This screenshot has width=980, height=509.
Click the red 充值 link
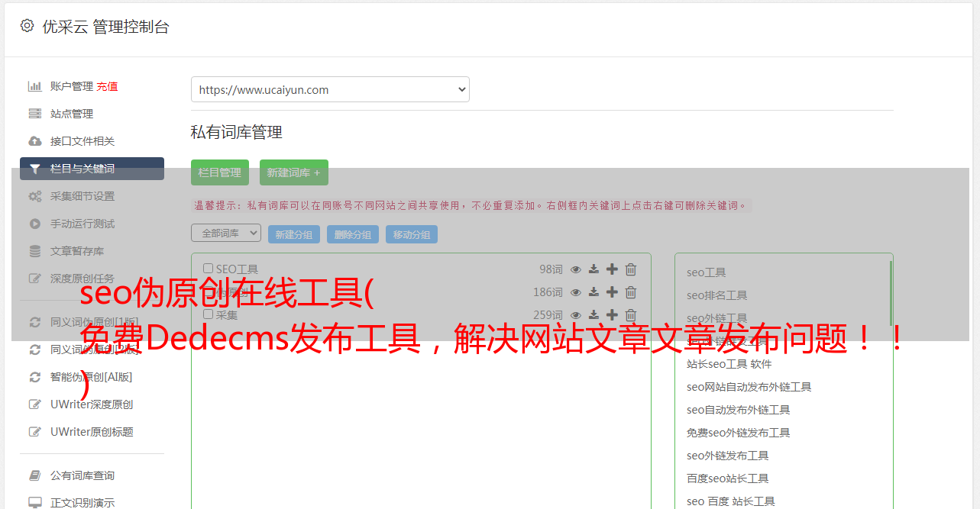(107, 86)
